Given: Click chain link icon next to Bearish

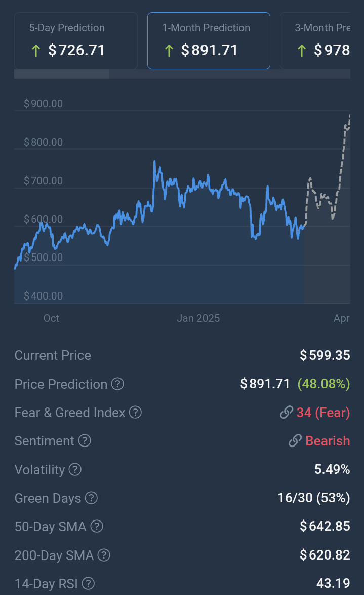Looking at the screenshot, I should [x=295, y=441].
